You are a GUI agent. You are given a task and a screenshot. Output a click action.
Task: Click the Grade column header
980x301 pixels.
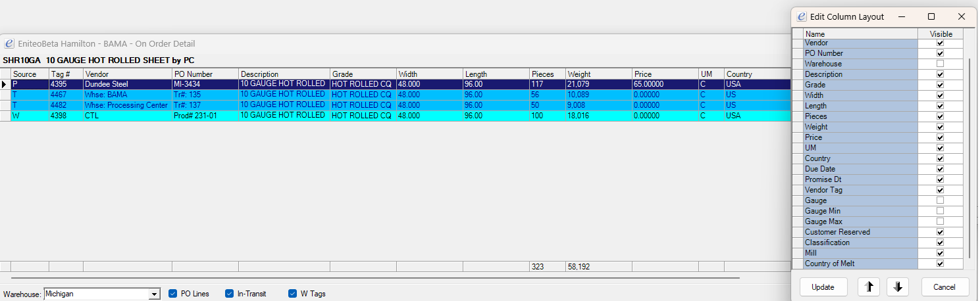point(363,74)
